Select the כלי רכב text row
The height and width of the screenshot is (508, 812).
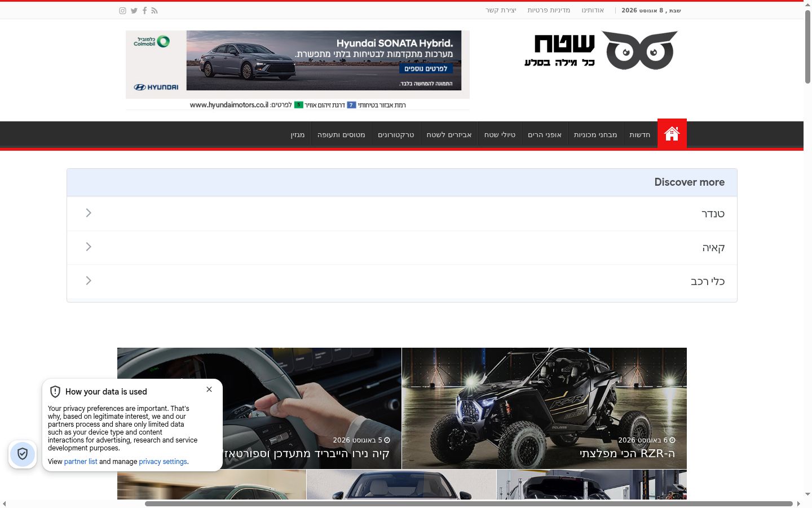[x=402, y=281]
